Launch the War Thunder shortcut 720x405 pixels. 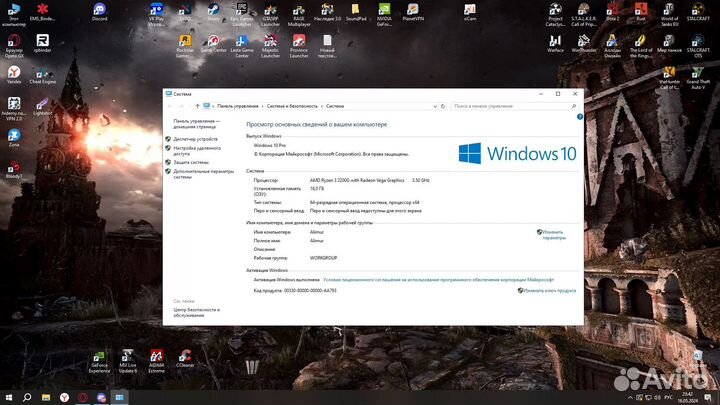[x=584, y=44]
